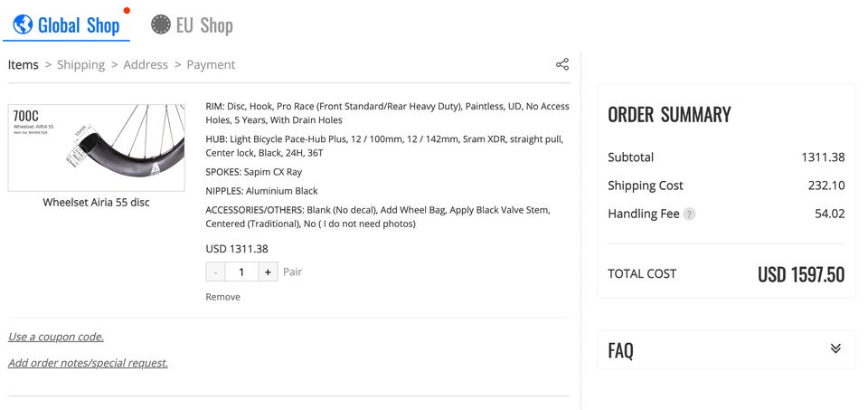Click the Handling Fee help question mark icon
Screen dimensions: 868x410
pos(689,214)
